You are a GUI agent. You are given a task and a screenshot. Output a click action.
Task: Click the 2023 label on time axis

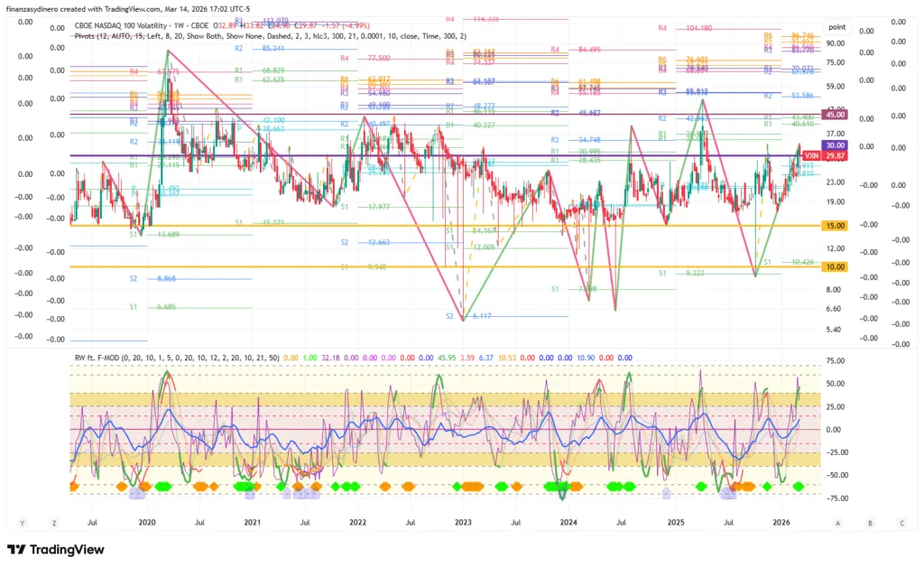463,522
